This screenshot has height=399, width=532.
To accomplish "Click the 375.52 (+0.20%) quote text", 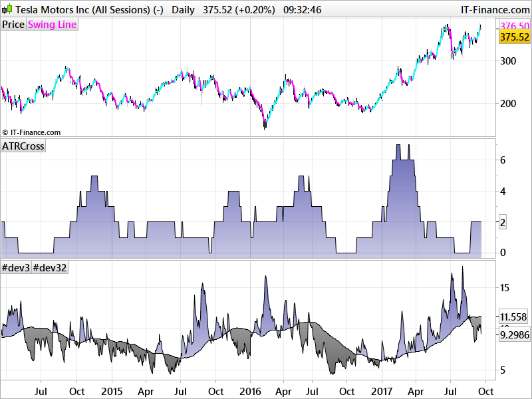I will pyautogui.click(x=239, y=9).
